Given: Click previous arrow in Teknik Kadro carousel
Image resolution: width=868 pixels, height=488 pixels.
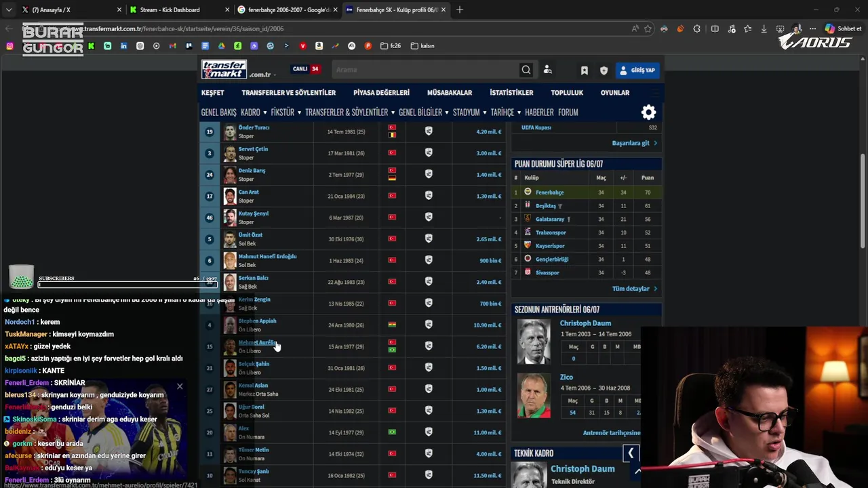Looking at the screenshot, I should (x=631, y=453).
